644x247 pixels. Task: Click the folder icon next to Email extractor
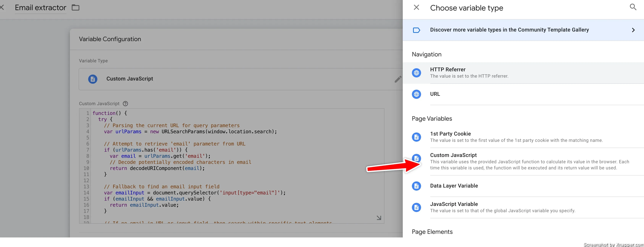coord(76,8)
